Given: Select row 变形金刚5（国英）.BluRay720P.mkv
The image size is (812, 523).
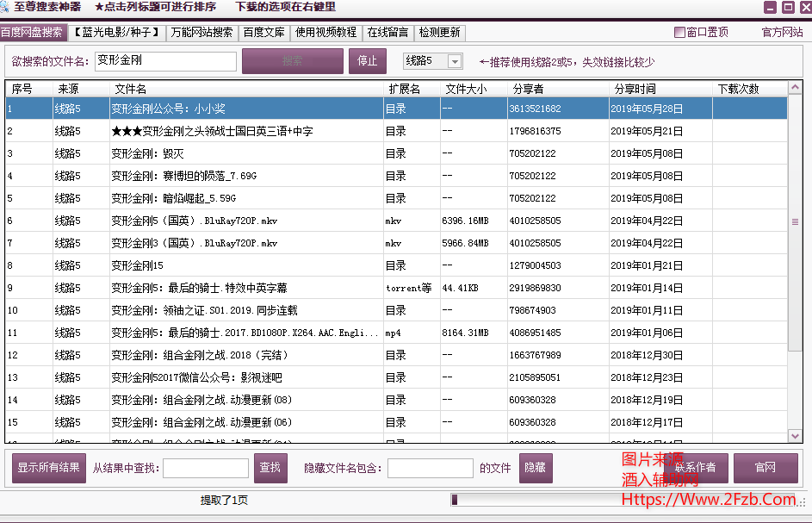Looking at the screenshot, I should [x=194, y=221].
